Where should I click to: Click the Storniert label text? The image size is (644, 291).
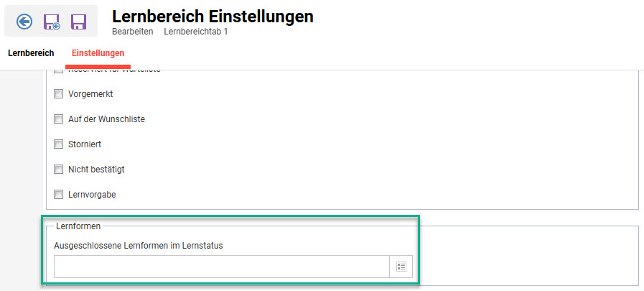85,144
